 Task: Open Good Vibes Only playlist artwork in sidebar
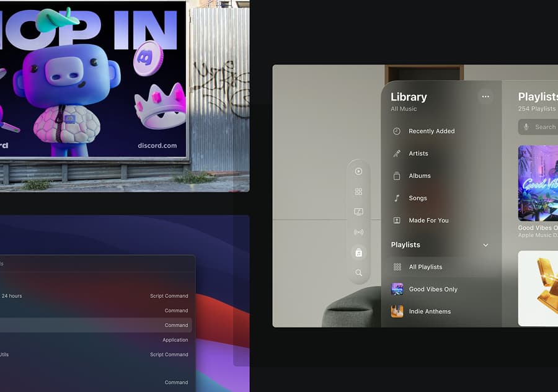pos(397,289)
